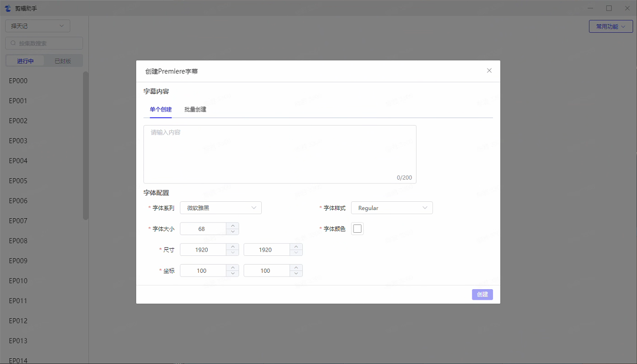Open the 常用功能 dropdown menu
The width and height of the screenshot is (637, 364).
[x=610, y=27]
